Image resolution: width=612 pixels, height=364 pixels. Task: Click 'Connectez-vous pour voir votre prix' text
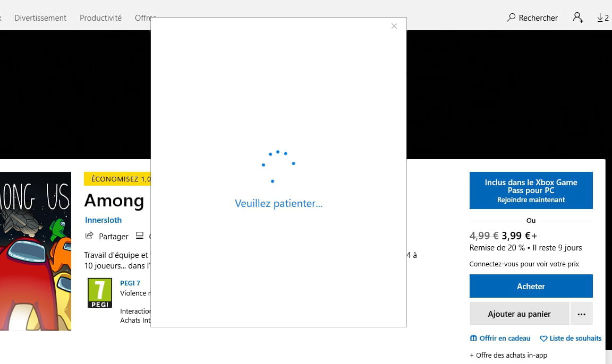[524, 264]
